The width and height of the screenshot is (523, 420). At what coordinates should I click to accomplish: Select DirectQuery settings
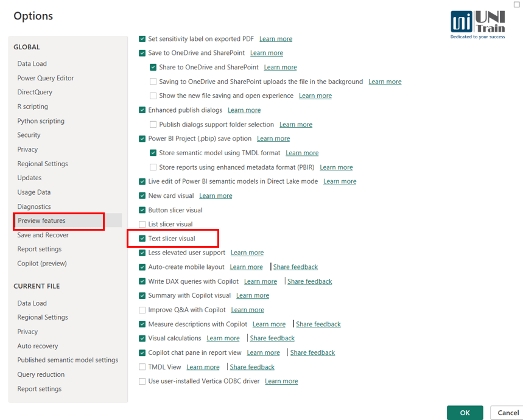point(35,92)
